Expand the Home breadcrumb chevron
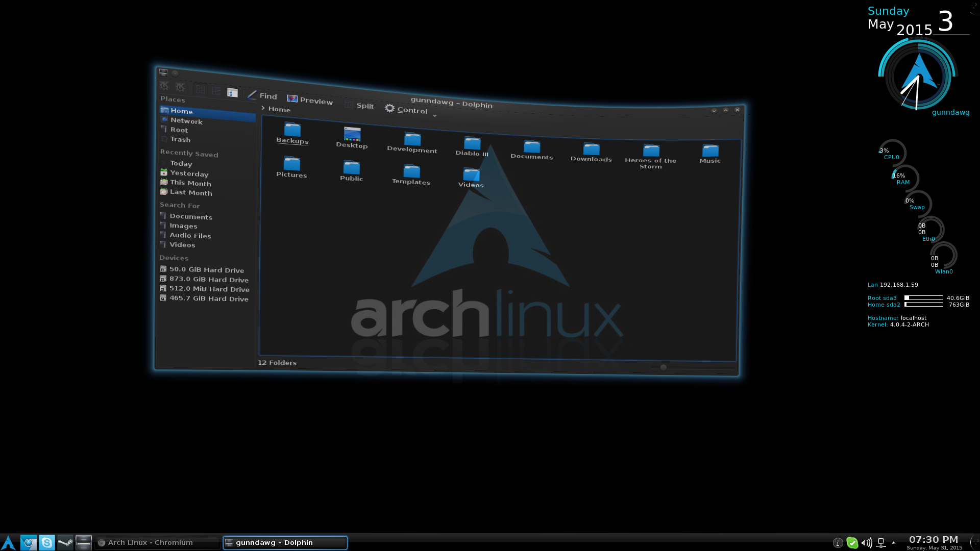980x551 pixels. click(x=263, y=108)
